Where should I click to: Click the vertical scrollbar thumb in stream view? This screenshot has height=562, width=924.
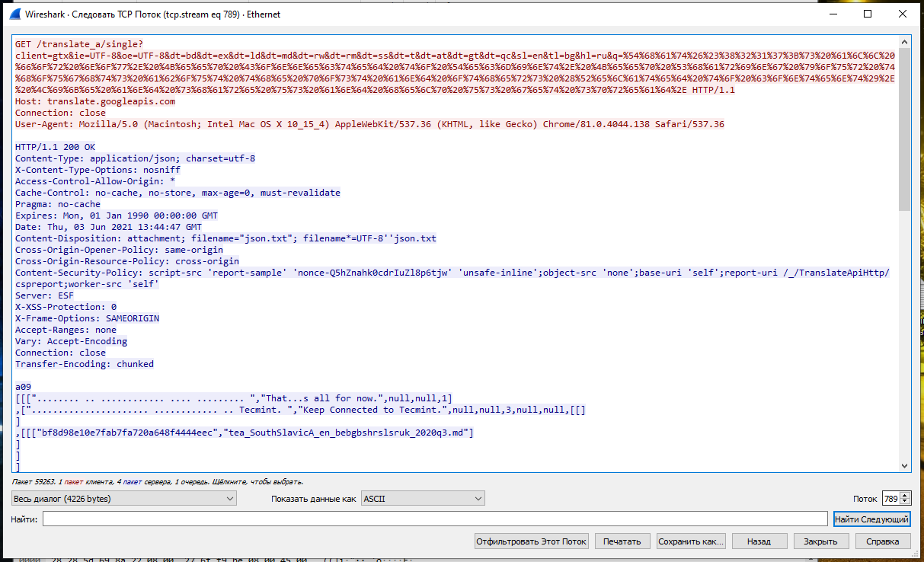[x=905, y=129]
